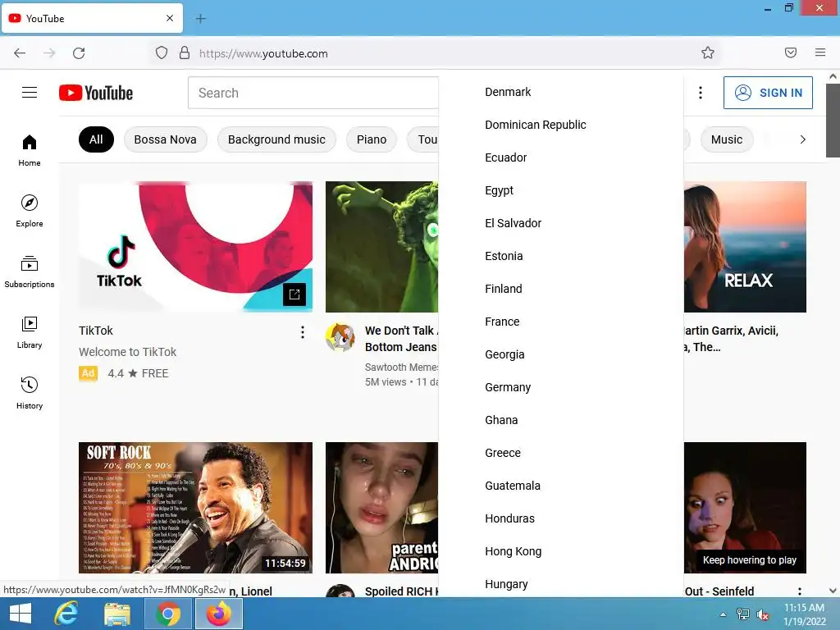Select the Bossa Nova chip
The height and width of the screenshot is (630, 840).
165,139
